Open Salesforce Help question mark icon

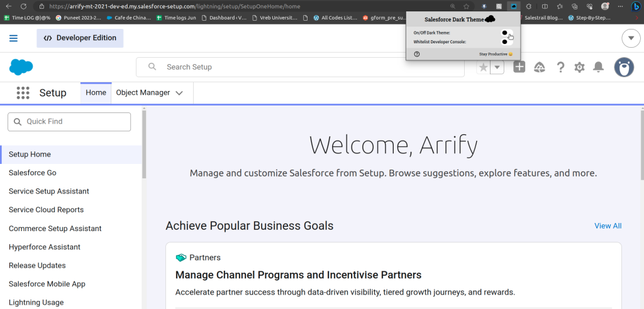click(x=560, y=67)
